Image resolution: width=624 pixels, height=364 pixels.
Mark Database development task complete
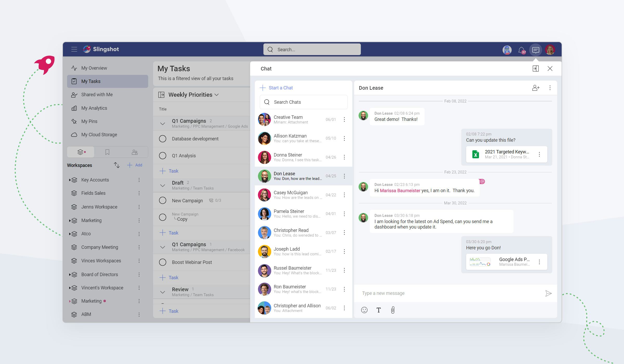coord(162,139)
